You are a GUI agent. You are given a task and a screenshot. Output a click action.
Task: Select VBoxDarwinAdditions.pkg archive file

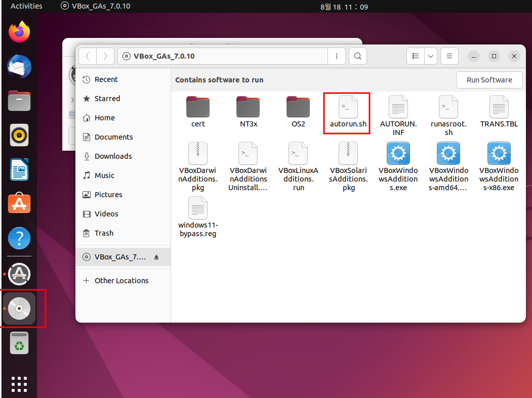coord(198,167)
